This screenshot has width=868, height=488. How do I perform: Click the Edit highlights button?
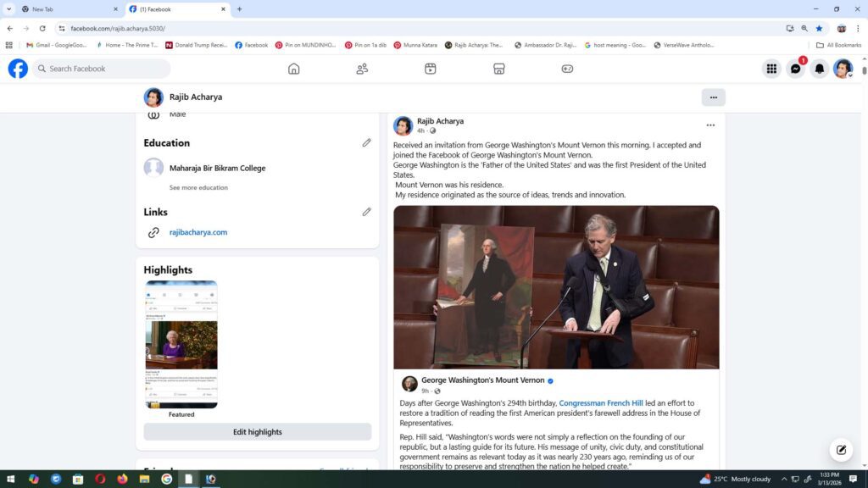258,432
